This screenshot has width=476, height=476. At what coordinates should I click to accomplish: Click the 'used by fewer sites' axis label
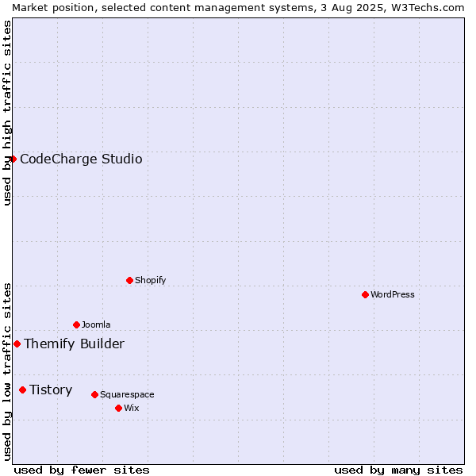pos(82,470)
